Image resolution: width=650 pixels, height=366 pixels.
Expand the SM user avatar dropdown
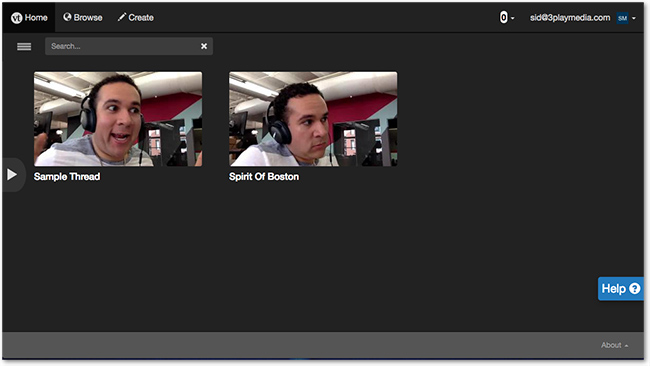(626, 18)
